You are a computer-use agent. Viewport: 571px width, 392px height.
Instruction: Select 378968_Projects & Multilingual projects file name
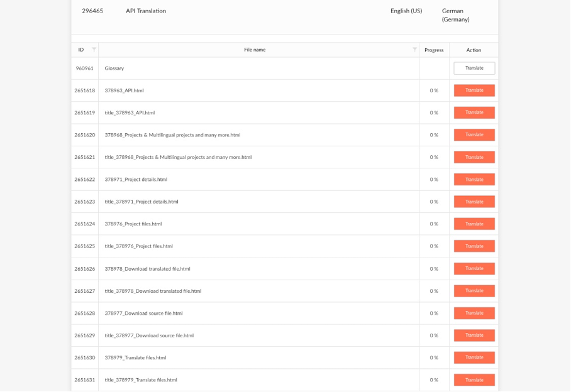pyautogui.click(x=172, y=135)
